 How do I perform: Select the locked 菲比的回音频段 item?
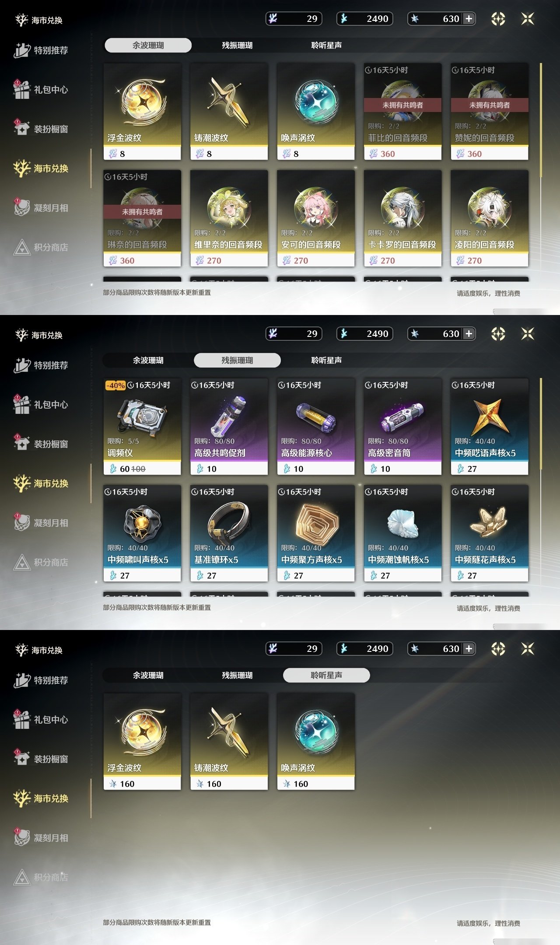(402, 112)
